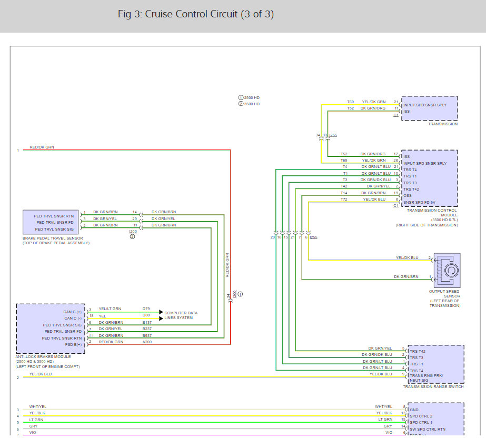
Task: Select TRANSMISSION RANGE SWITCH caption
Action: coord(433,386)
